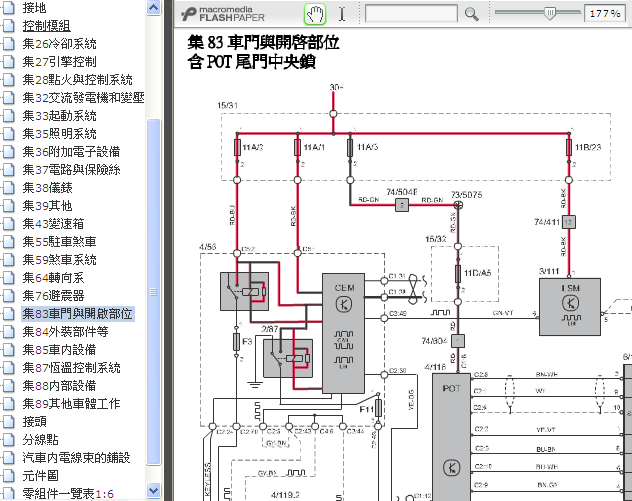The height and width of the screenshot is (501, 632).
Task: Open 汽車內電線束的鋪設 entry
Action: 77,458
